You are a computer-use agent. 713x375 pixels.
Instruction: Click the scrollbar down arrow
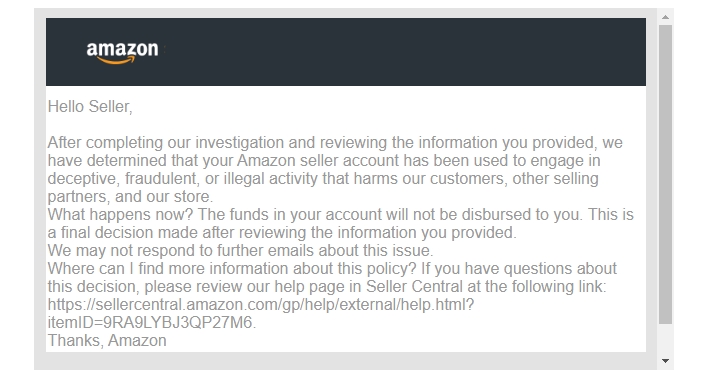[665, 361]
